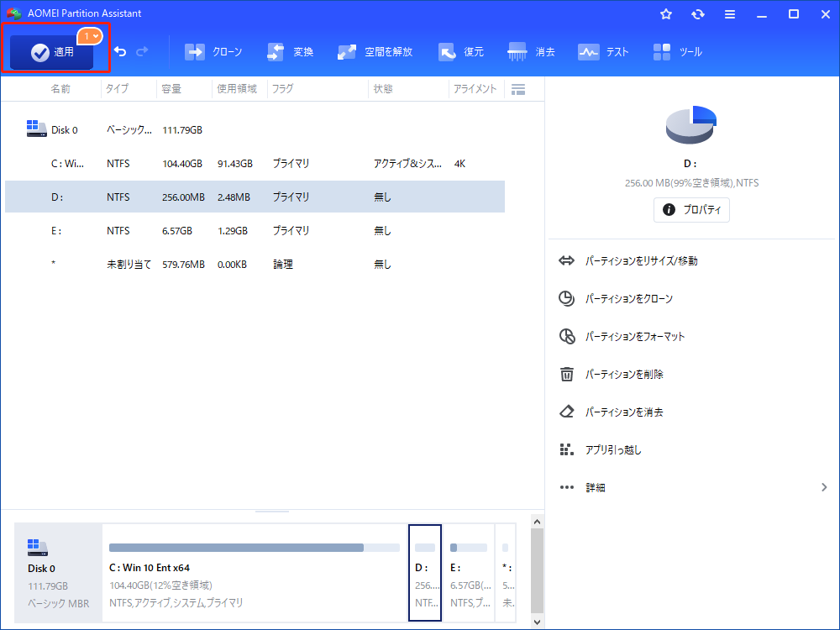Choose パーティションを削除 option
Viewport: 840px width, 630px height.
(x=624, y=375)
